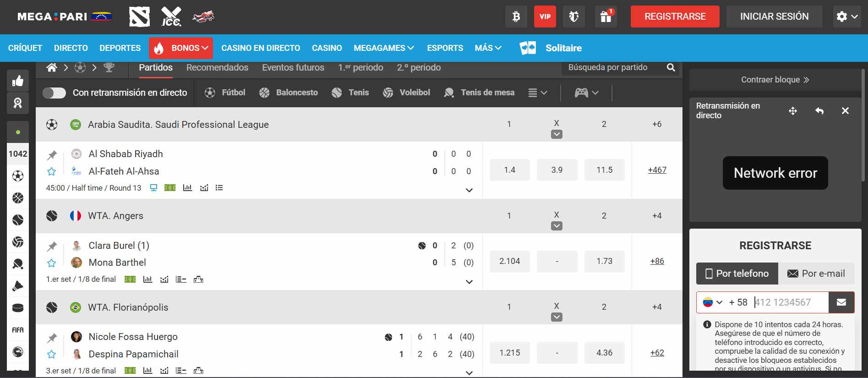Select the volleyball icon in left sidebar
This screenshot has height=378, width=868.
coord(18,242)
